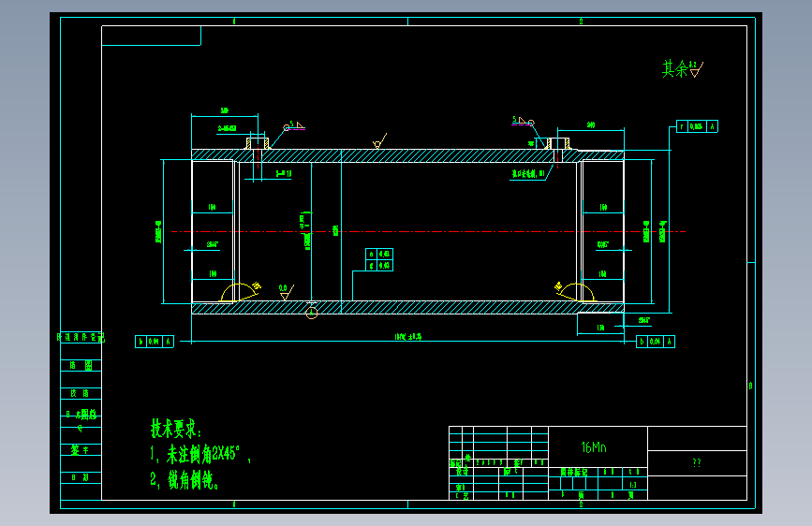
Task: Click the stacked tolerance frame in the bore
Action: [x=379, y=260]
